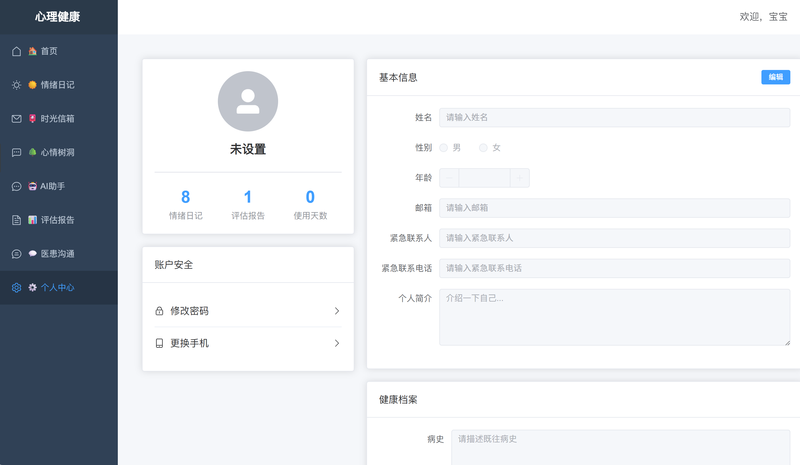Click the home icon in sidebar
The height and width of the screenshot is (465, 800).
(x=16, y=51)
